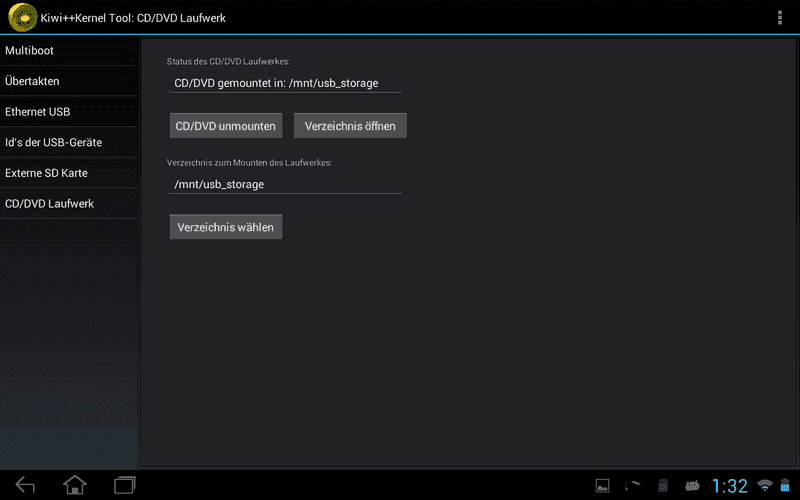Tap the home navigation button
The width and height of the screenshot is (800, 500).
click(x=75, y=485)
